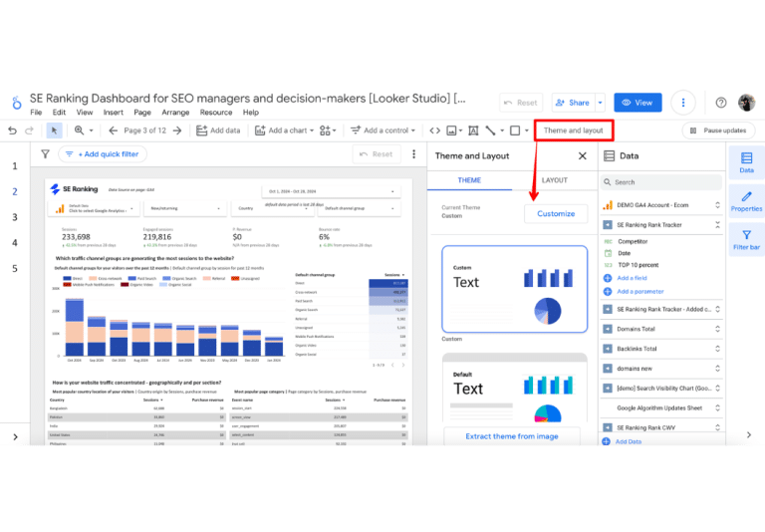The image size is (765, 532).
Task: Insert an image from toolbar
Action: 452,131
